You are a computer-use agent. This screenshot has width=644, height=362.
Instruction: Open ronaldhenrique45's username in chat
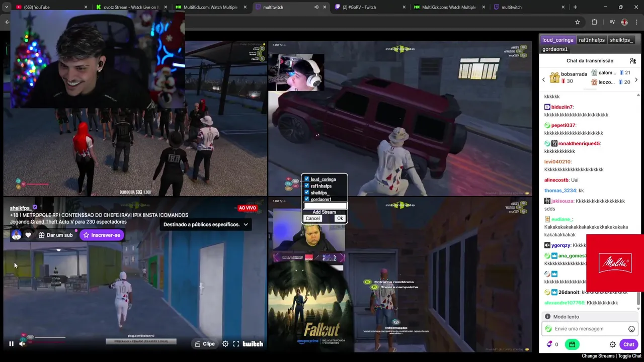point(579,143)
